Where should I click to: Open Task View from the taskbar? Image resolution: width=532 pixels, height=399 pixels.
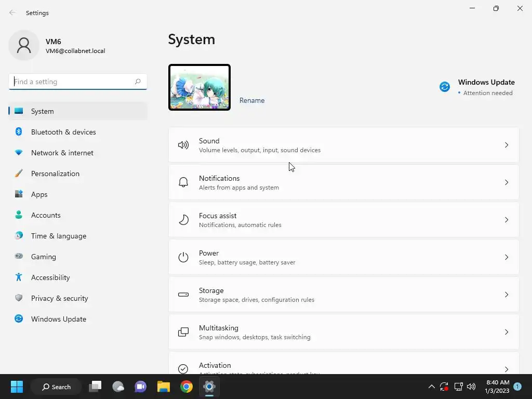pos(96,387)
